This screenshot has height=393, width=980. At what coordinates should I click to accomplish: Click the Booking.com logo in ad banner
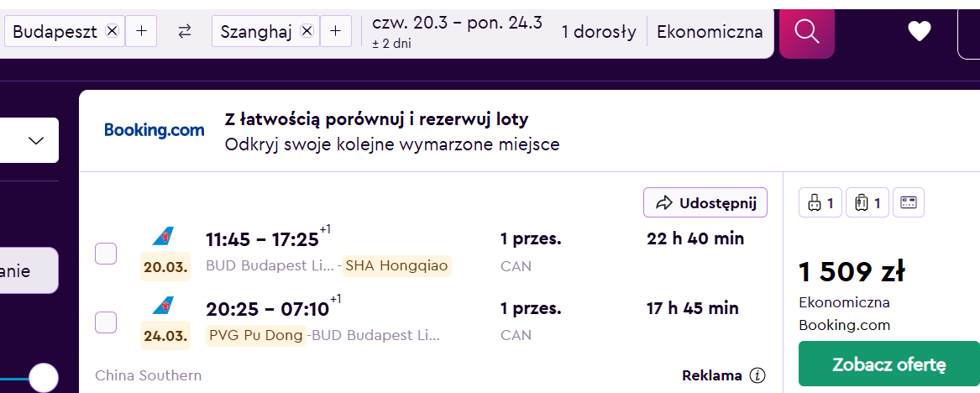coord(155,130)
